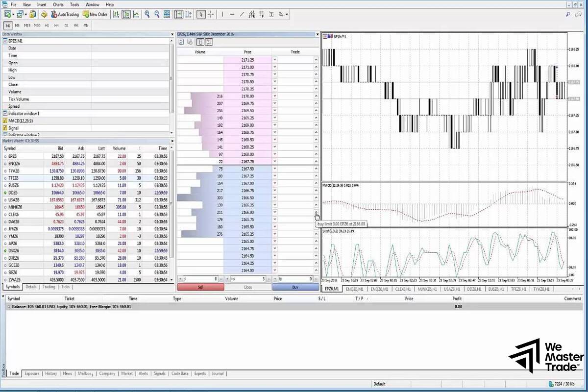The width and height of the screenshot is (588, 392).
Task: Select the Crosshair tool
Action: (x=211, y=14)
